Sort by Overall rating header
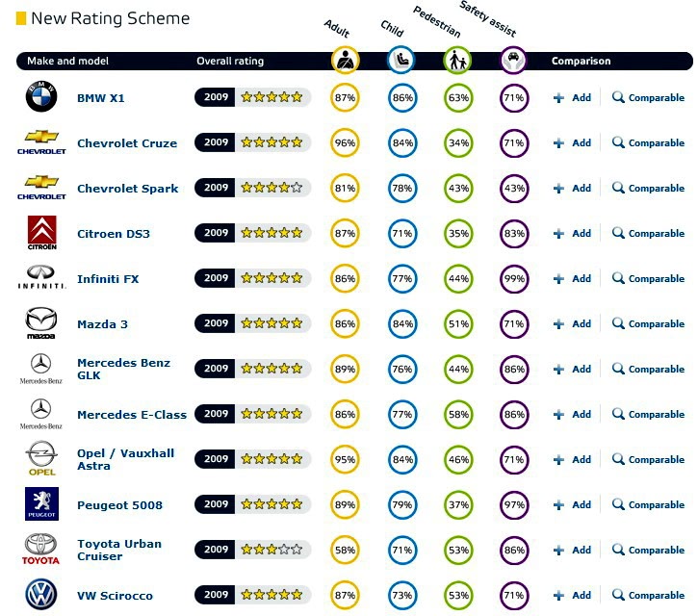Image resolution: width=698 pixels, height=616 pixels. pos(230,61)
